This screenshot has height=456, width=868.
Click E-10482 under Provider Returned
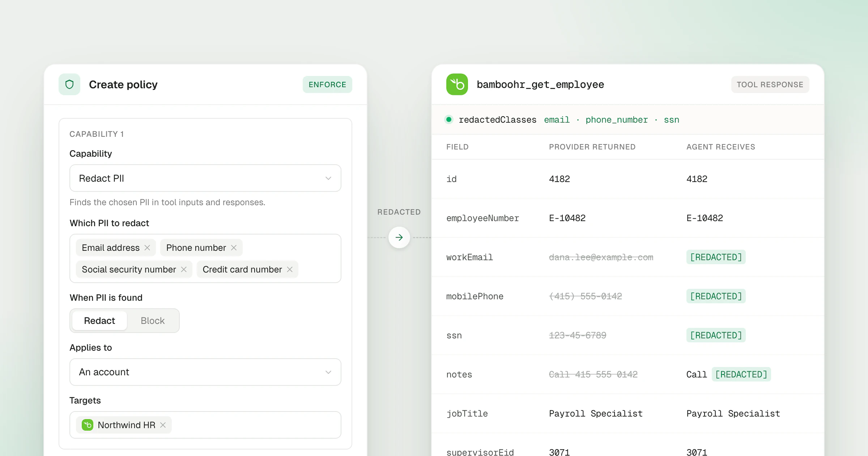tap(567, 218)
